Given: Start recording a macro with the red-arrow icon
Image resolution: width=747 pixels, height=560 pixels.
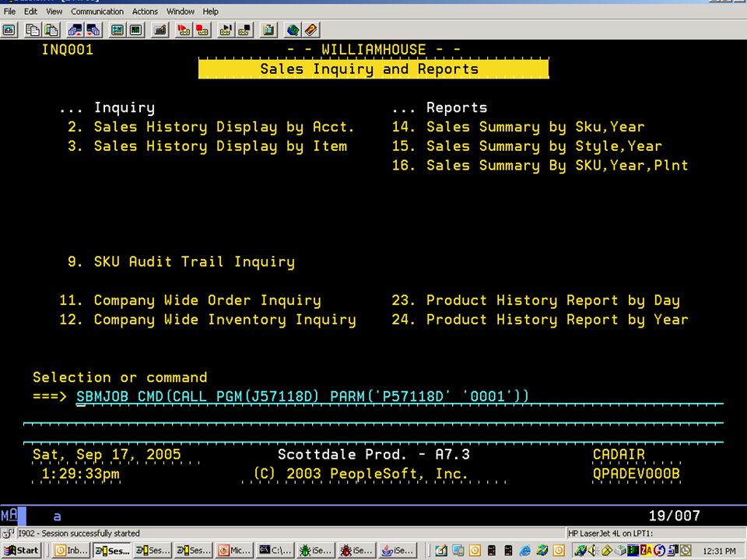Looking at the screenshot, I should 184,30.
